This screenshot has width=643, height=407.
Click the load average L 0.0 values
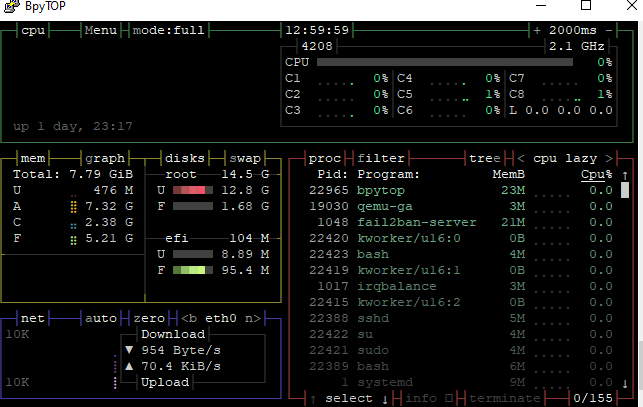click(x=561, y=110)
